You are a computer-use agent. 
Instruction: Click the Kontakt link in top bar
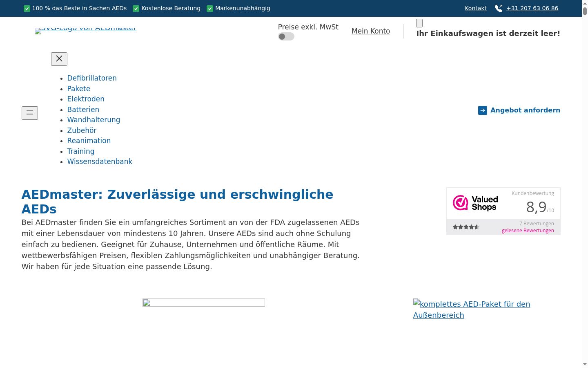tap(476, 8)
